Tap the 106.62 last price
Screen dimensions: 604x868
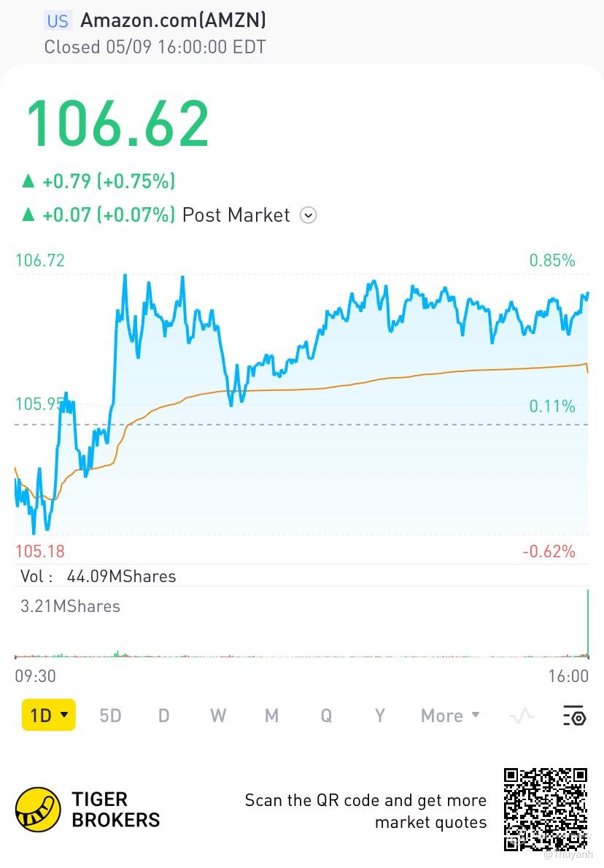118,123
